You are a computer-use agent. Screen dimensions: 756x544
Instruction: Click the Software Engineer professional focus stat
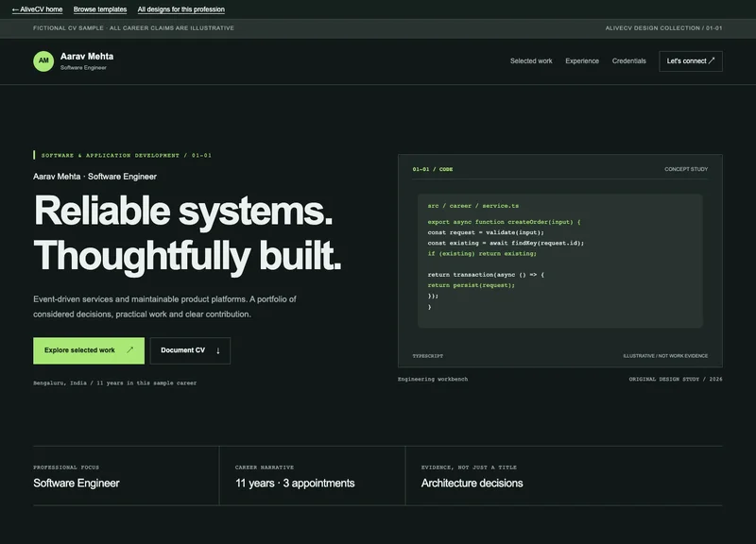coord(77,484)
